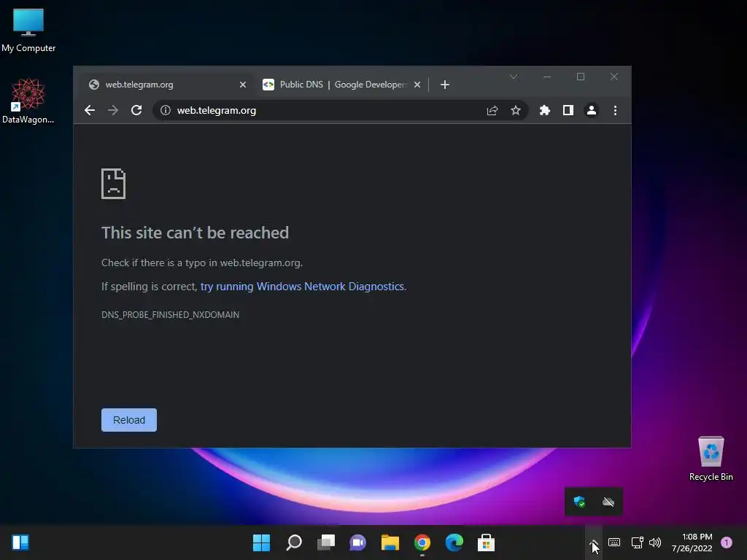The image size is (747, 560).
Task: Open Chrome Extensions puzzle icon
Action: coord(544,111)
